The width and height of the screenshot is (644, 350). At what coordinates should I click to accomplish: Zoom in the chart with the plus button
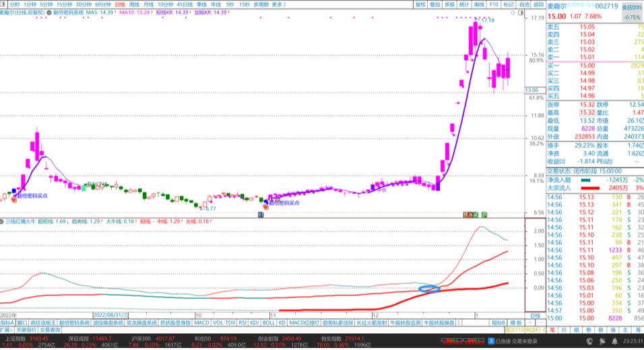coord(530,323)
